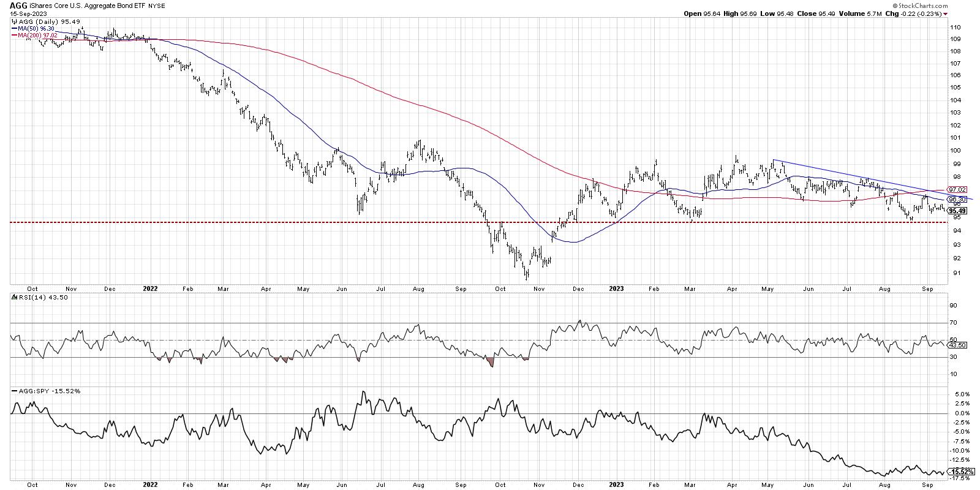The width and height of the screenshot is (980, 490).
Task: Select the 95.49 current price tag
Action: [957, 211]
